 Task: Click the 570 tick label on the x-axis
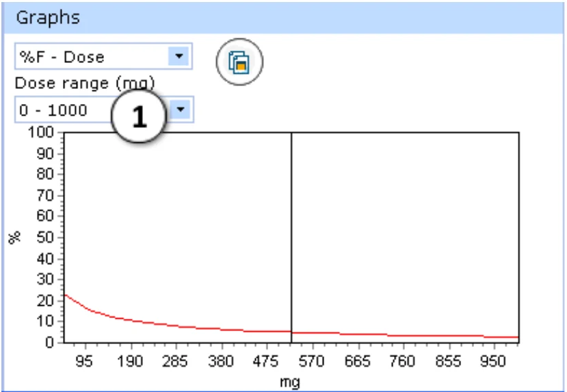311,361
